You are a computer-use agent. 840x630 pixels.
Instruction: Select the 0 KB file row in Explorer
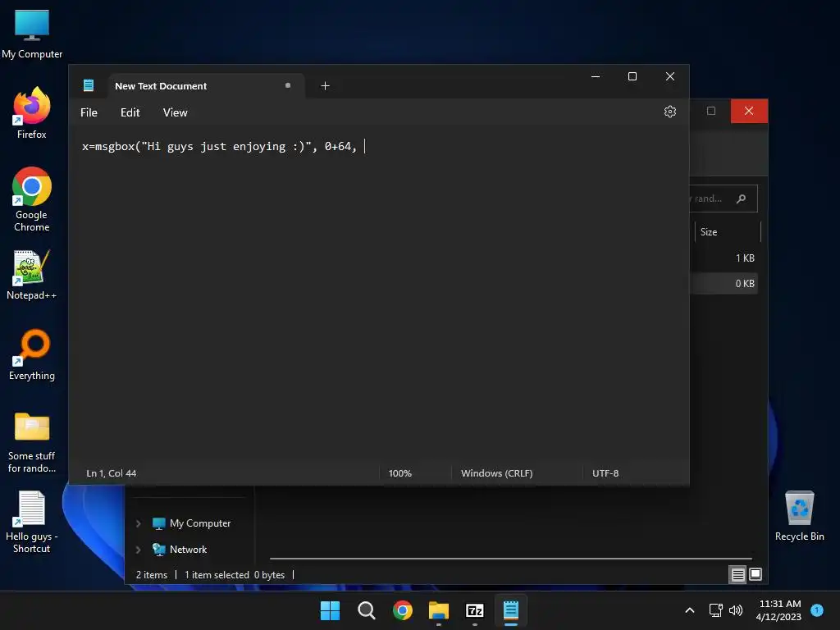[x=724, y=283]
